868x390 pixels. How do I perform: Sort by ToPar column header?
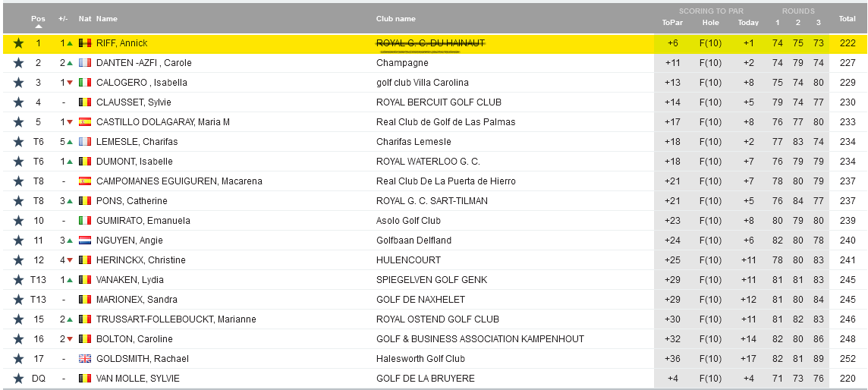[672, 23]
